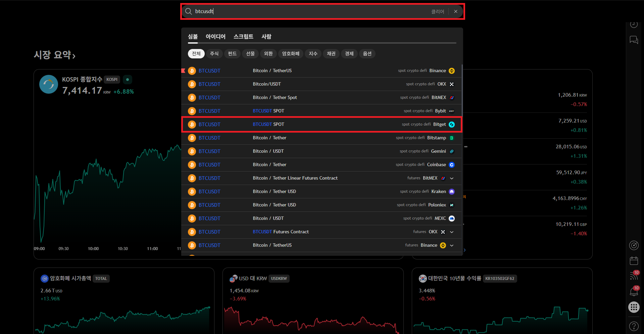Open the chat bubbles icon in right sidebar
Screen dimensions: 644x334
[x=634, y=40]
